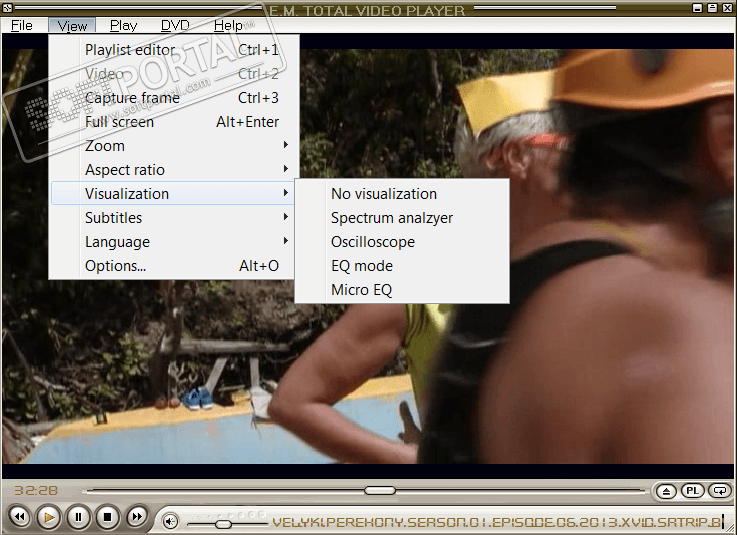The image size is (737, 535).
Task: Toggle the repeat/loop button
Action: click(719, 491)
